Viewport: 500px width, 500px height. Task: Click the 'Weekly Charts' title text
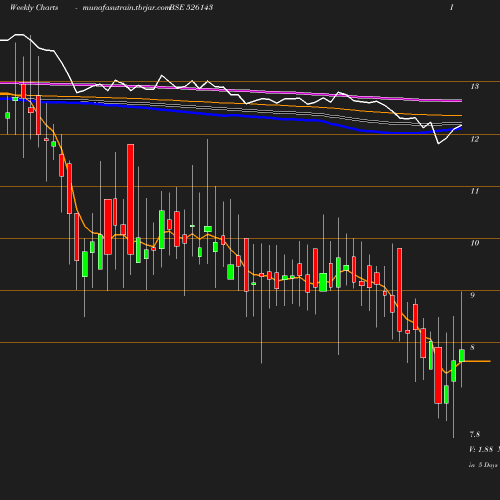[x=34, y=8]
